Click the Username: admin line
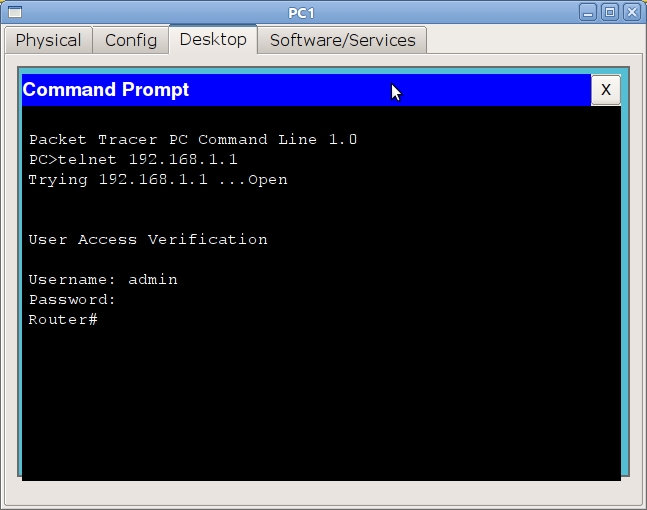The height and width of the screenshot is (510, 647). click(103, 280)
